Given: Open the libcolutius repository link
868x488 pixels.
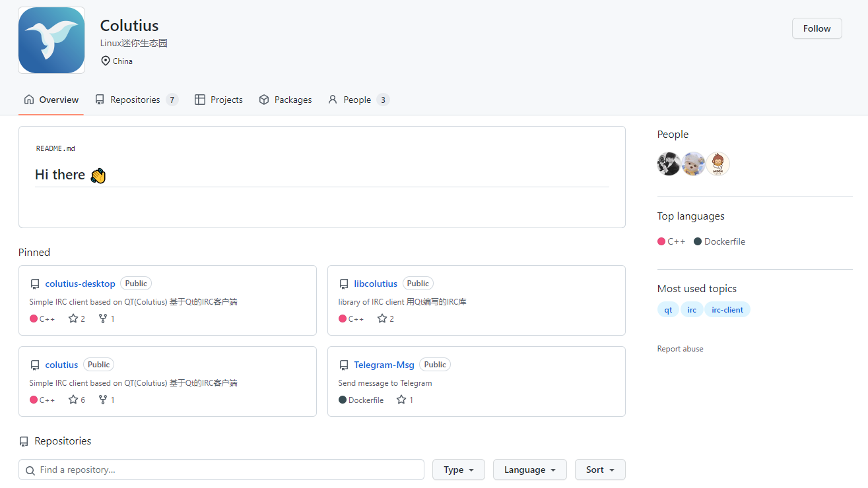Looking at the screenshot, I should [x=376, y=284].
